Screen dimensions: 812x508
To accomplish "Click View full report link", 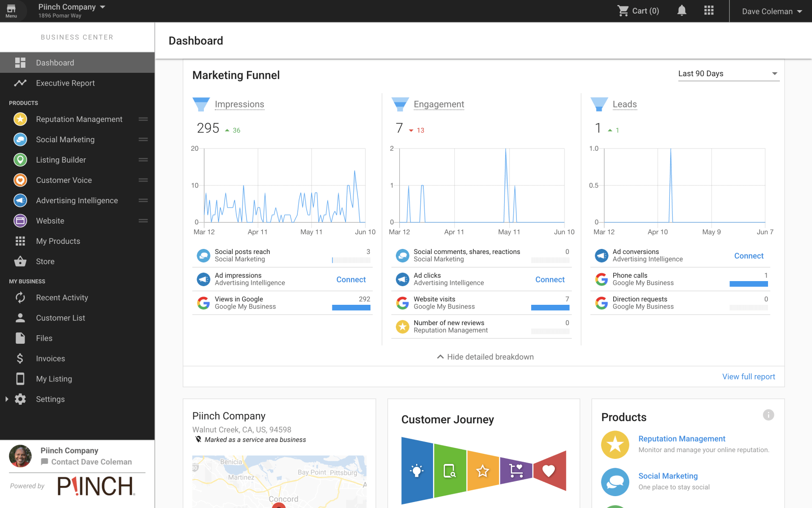I will click(x=749, y=377).
